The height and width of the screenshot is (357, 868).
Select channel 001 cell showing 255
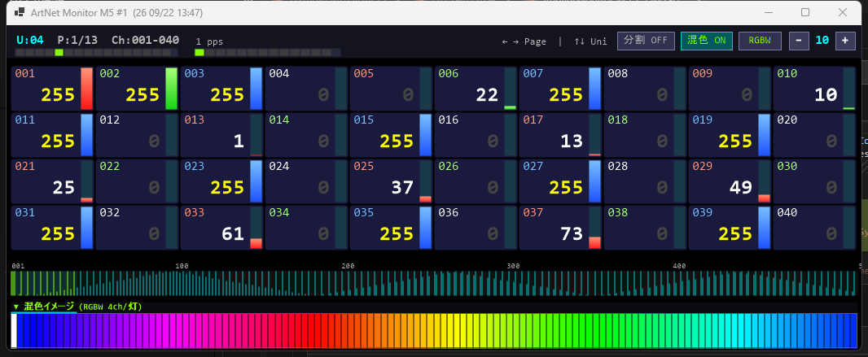(53, 89)
